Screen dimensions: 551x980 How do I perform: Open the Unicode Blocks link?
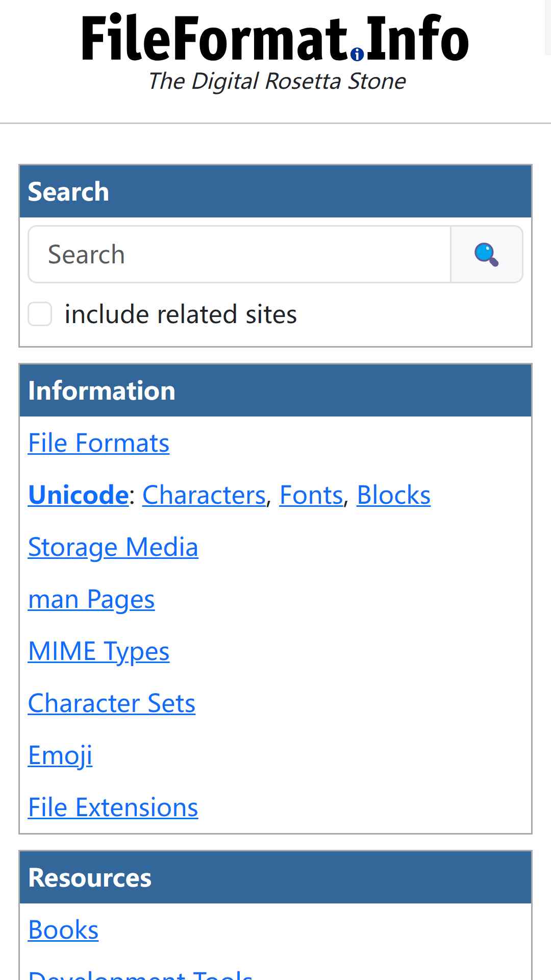pos(393,495)
